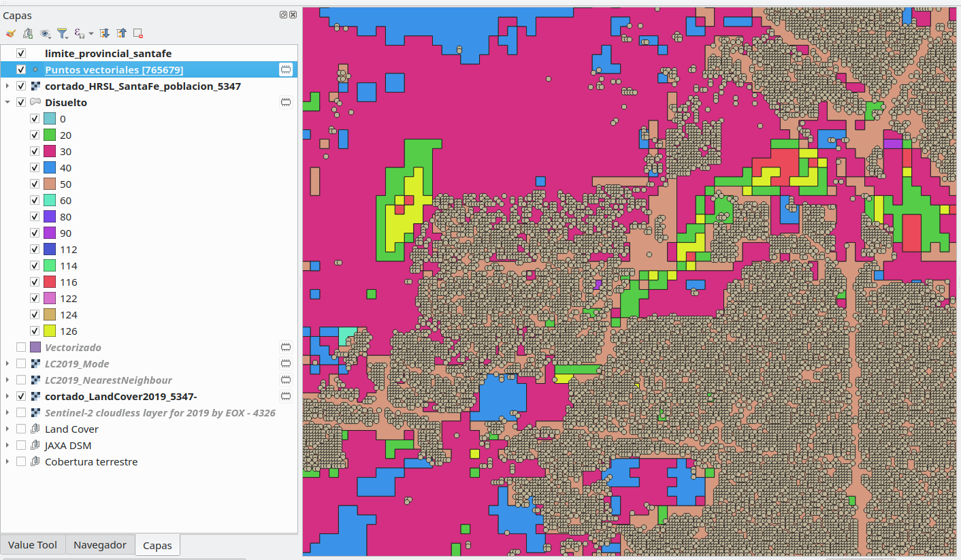Click the purple swatch for class 80
The image size is (961, 560).
[50, 216]
